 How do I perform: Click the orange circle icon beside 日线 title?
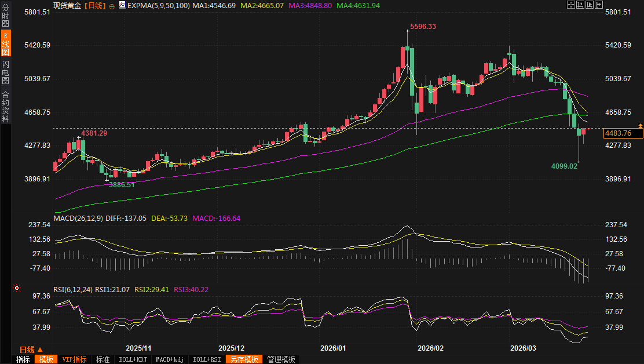click(x=112, y=6)
